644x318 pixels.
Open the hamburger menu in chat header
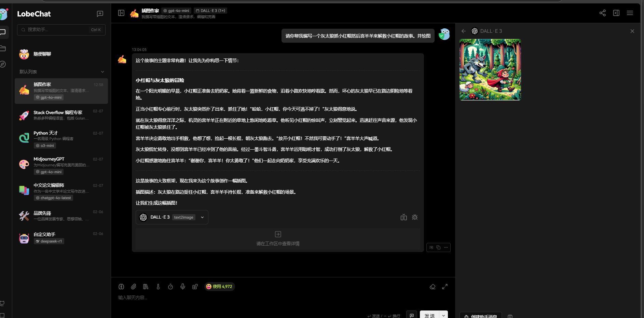[630, 13]
